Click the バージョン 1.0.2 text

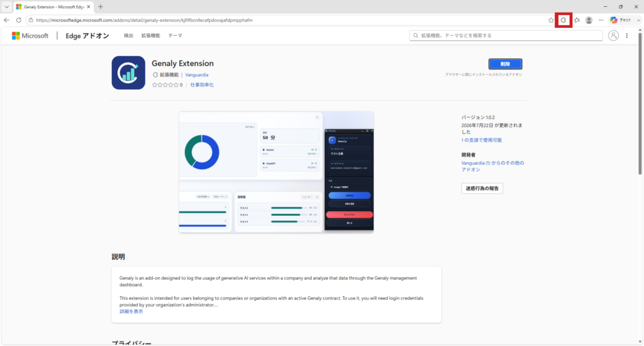(x=478, y=118)
